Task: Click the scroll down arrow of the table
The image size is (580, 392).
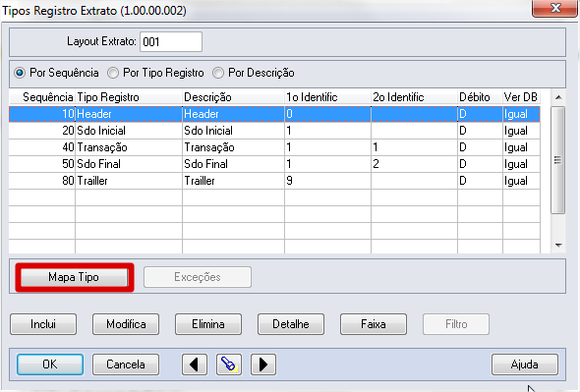Action: tap(558, 246)
